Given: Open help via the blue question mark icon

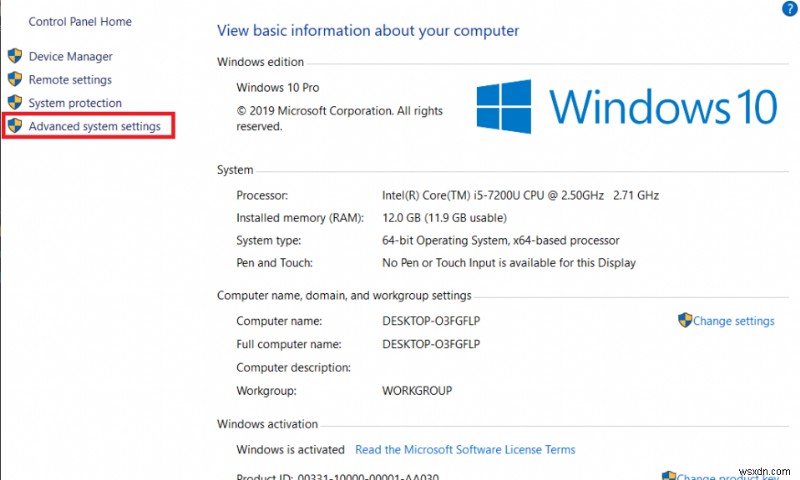Looking at the screenshot, I should coord(788,8).
